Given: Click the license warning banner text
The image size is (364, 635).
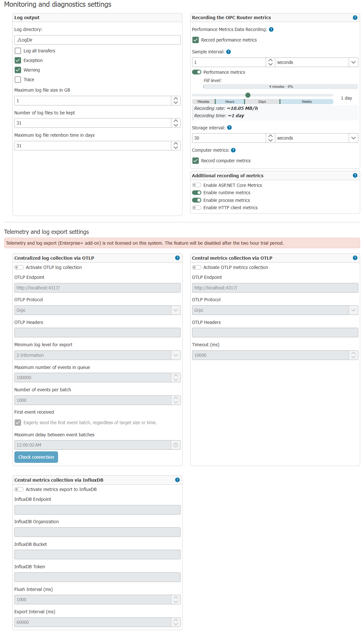Looking at the screenshot, I should tap(145, 243).
